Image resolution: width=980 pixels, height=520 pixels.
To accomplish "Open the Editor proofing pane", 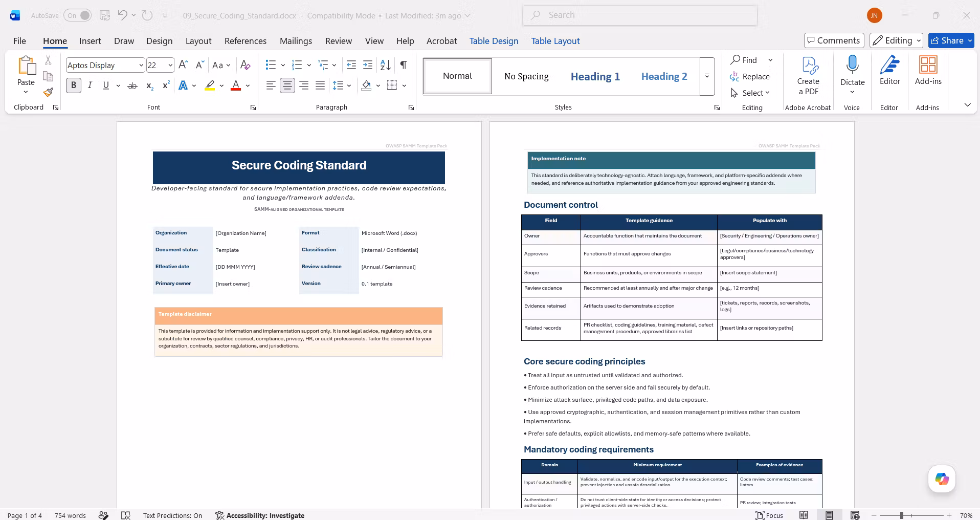I will [x=890, y=71].
